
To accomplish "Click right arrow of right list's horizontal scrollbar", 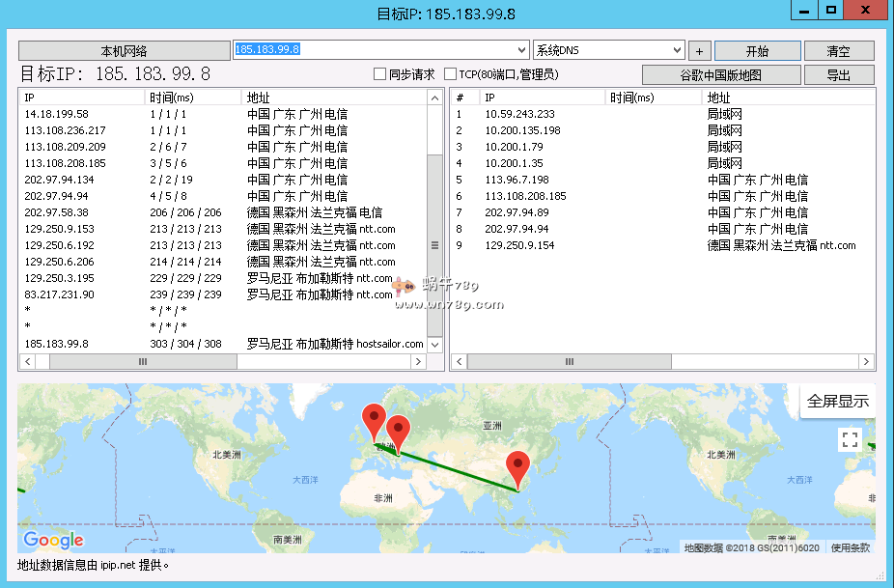I will tap(866, 361).
